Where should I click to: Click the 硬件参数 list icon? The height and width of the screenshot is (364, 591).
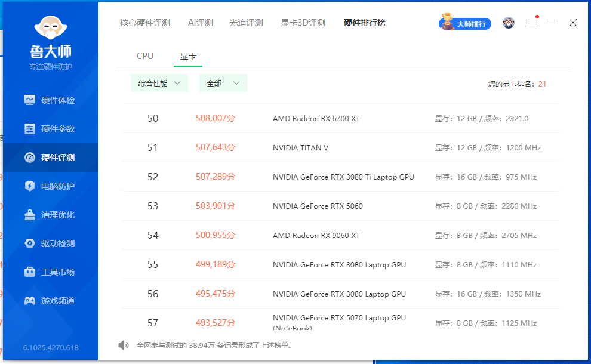(30, 129)
